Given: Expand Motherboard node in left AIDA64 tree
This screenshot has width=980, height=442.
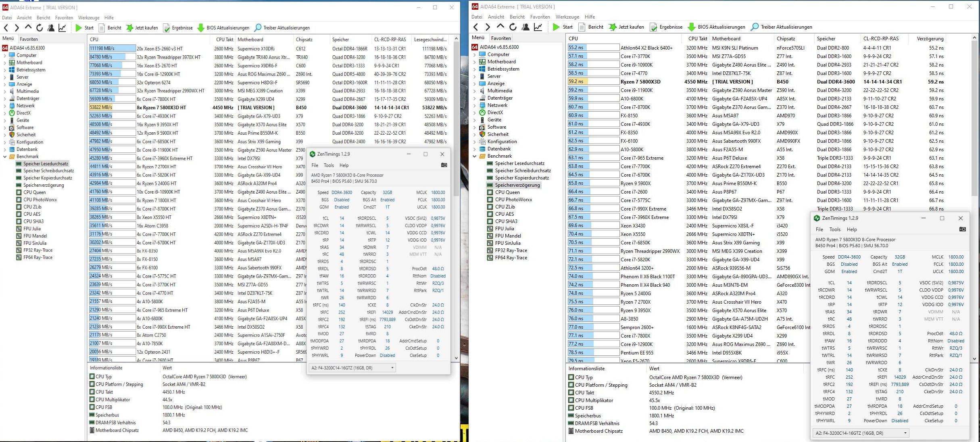Looking at the screenshot, I should coord(5,63).
